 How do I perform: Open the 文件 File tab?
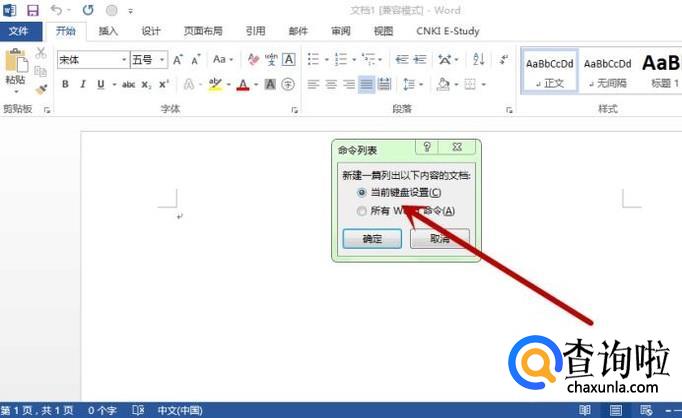click(18, 31)
